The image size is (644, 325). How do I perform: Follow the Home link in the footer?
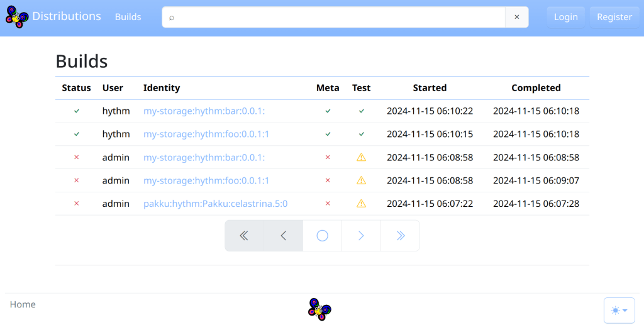tap(23, 304)
